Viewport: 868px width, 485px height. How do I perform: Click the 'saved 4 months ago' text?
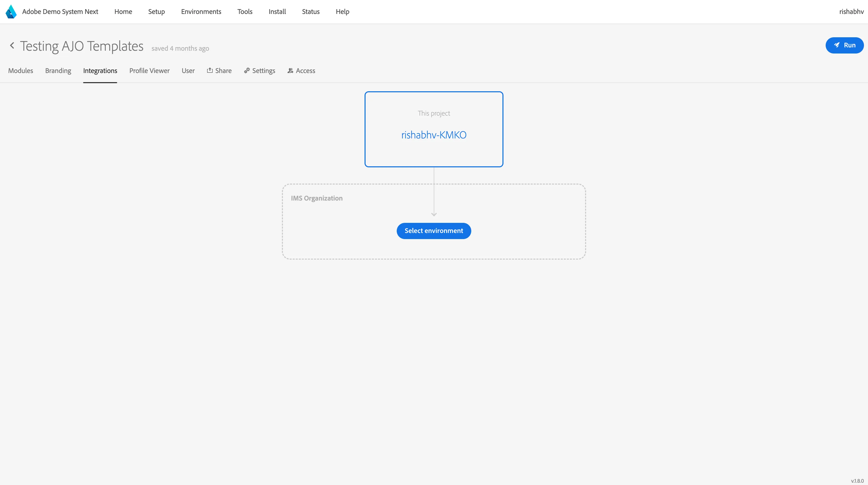[x=180, y=48]
